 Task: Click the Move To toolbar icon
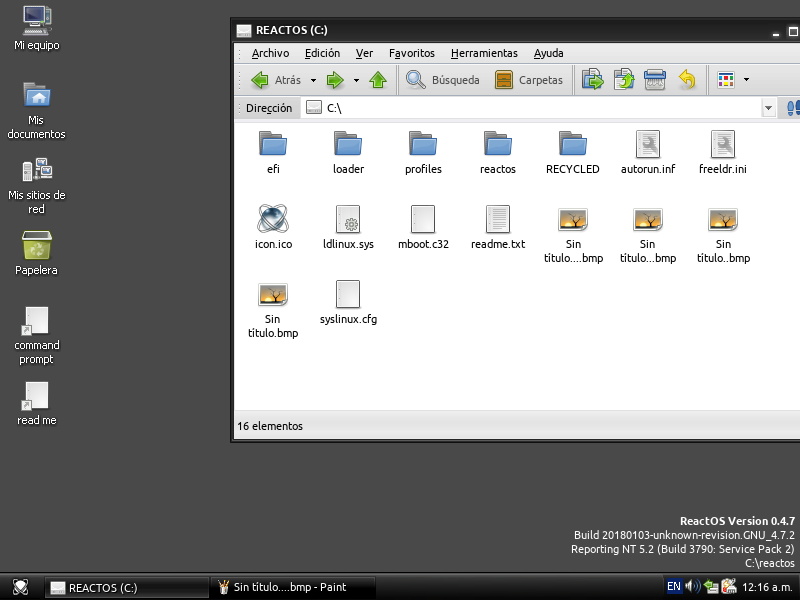coord(593,80)
